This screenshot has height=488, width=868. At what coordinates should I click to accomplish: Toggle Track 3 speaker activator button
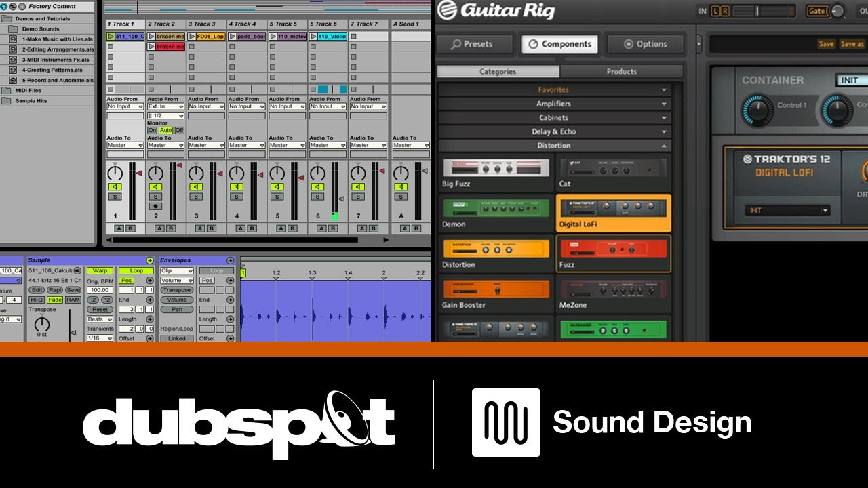[x=196, y=186]
